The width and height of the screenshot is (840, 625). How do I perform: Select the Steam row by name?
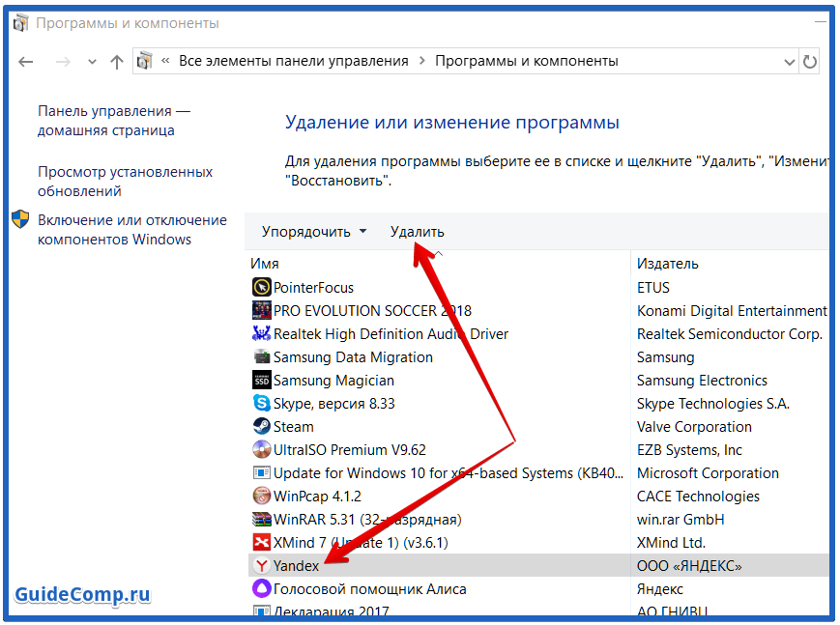point(293,427)
